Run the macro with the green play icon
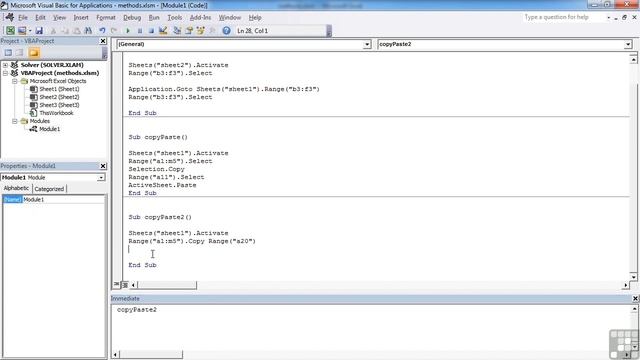The image size is (640, 360). [x=128, y=31]
